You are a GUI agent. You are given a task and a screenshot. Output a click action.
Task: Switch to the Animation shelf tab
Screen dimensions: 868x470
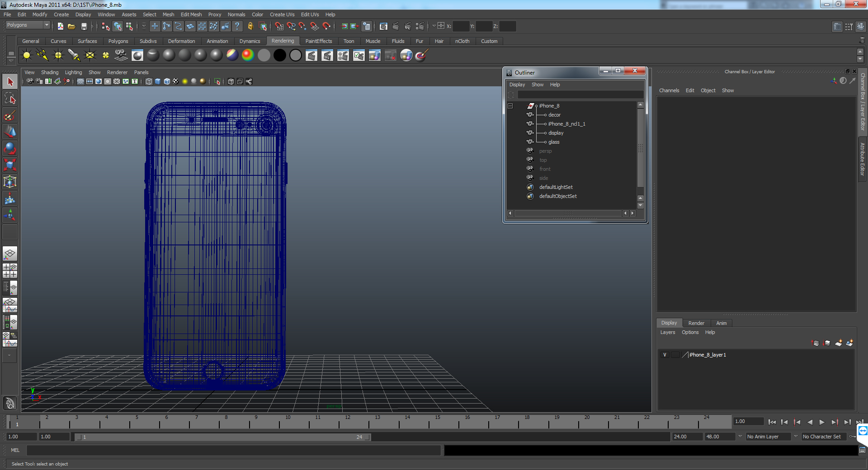(x=217, y=41)
